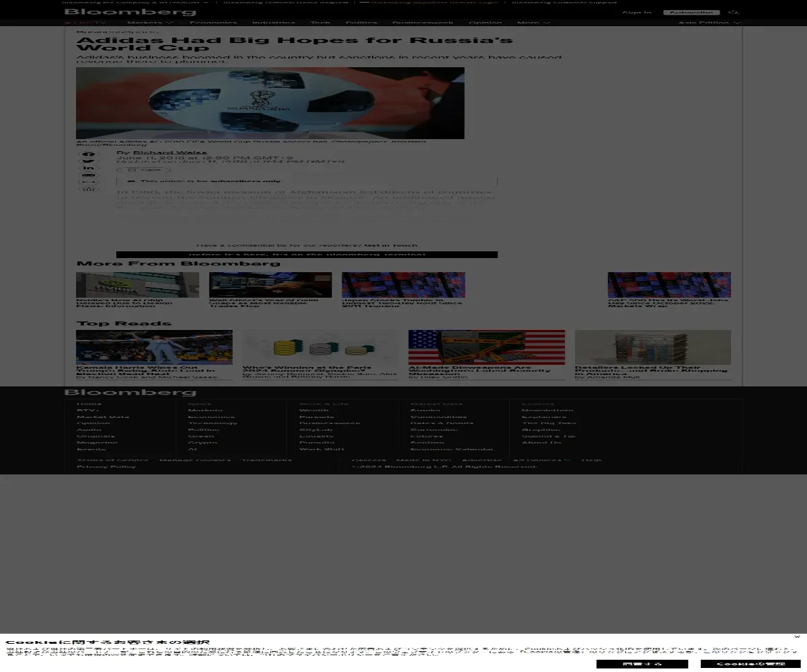This screenshot has width=807, height=672.
Task: Open Wealth footer link
Action: pyautogui.click(x=314, y=410)
